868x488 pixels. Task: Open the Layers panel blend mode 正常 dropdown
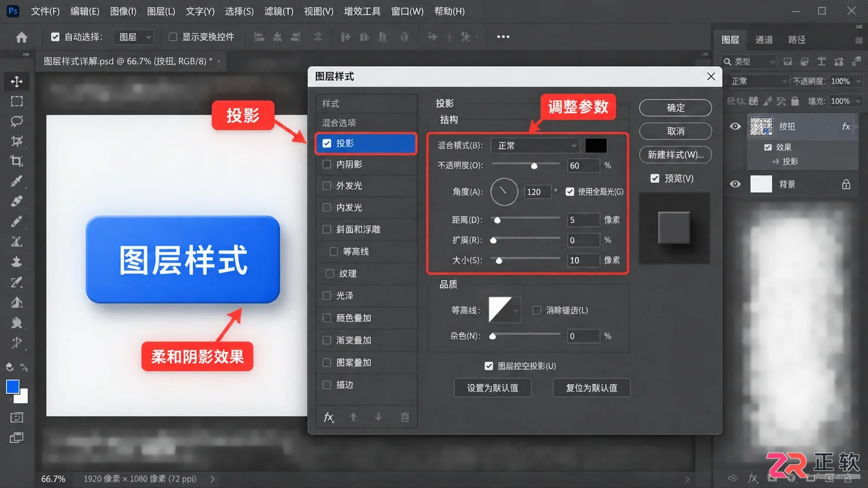(758, 81)
